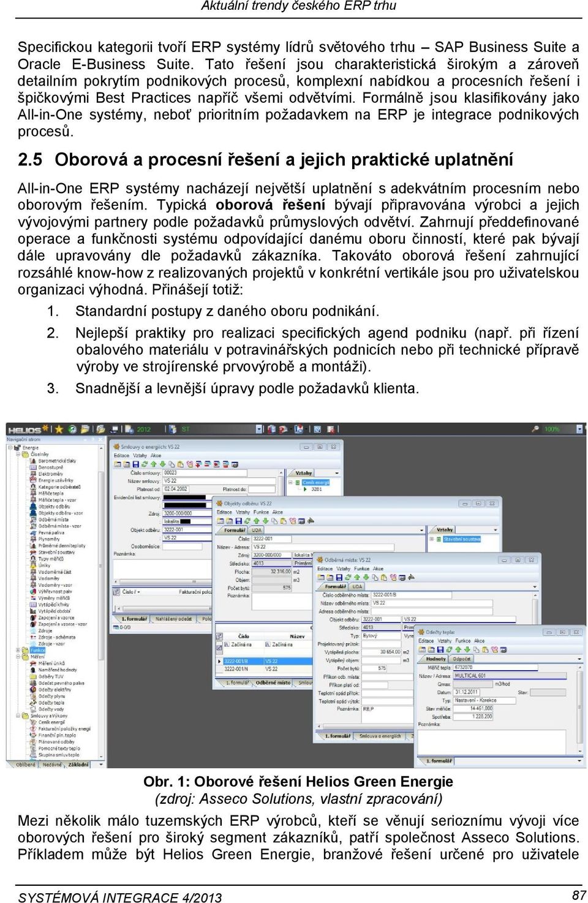
Task: Click the 2012 year indicator in toolbar
Action: 144,429
